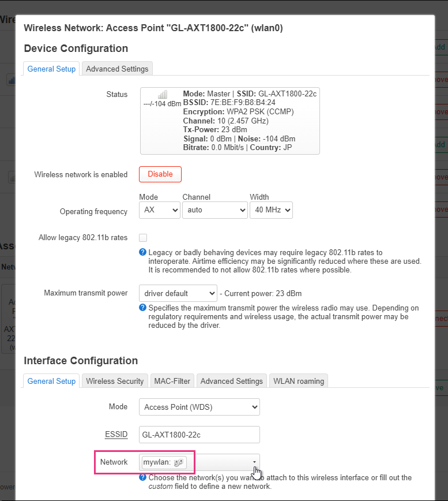
Task: Open Interface Configuration Advanced Settings tab
Action: (x=232, y=381)
